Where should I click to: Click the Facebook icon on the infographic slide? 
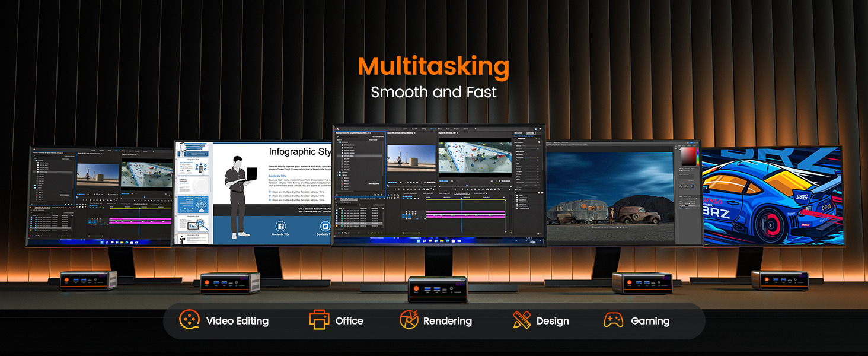[280, 227]
